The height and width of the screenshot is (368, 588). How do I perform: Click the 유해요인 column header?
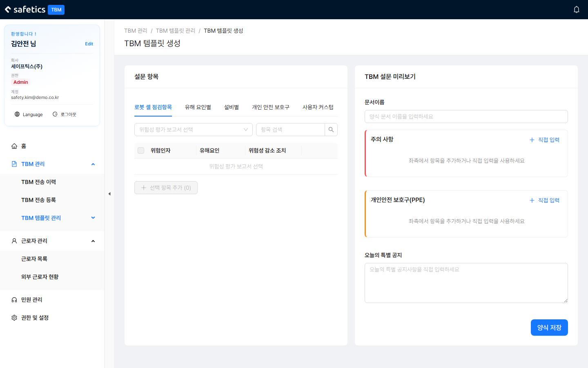[x=209, y=150]
